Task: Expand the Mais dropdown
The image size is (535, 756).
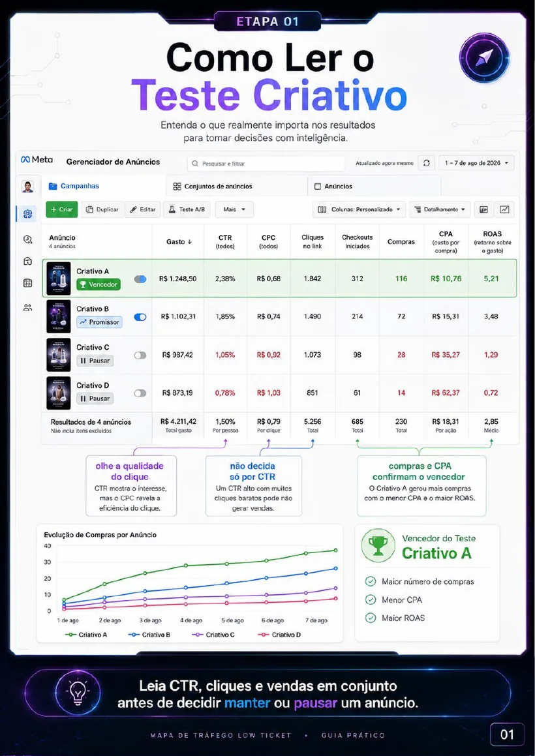Action: tap(234, 210)
